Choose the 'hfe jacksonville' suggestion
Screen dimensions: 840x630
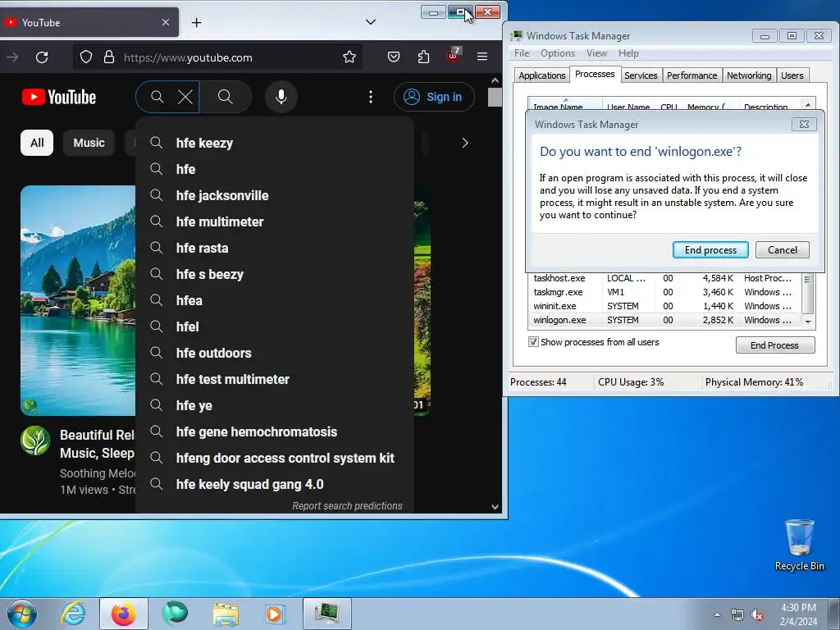point(275,195)
